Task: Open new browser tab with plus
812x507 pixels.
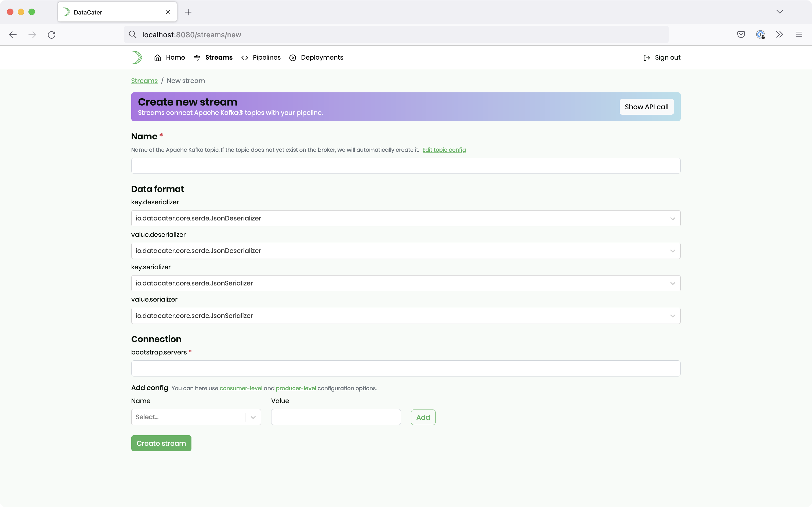Action: pyautogui.click(x=189, y=12)
